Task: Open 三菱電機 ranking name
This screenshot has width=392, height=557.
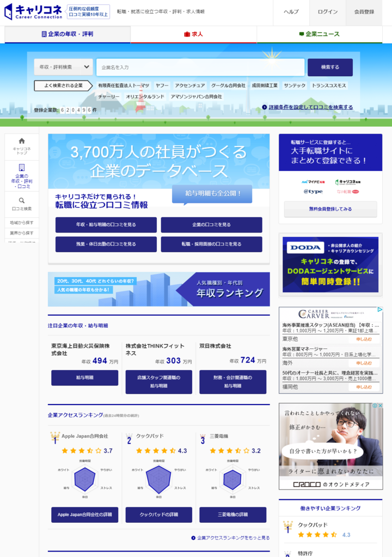Action: pyautogui.click(x=219, y=436)
